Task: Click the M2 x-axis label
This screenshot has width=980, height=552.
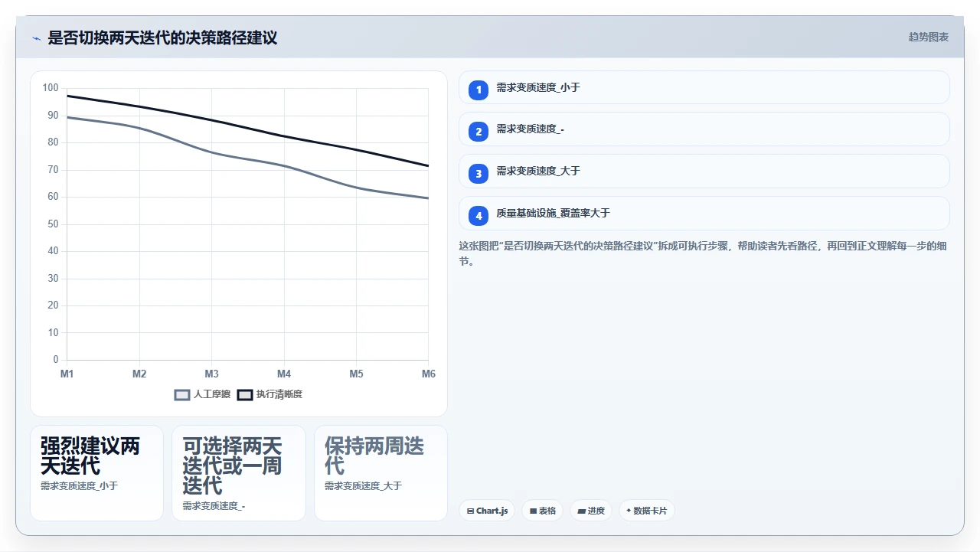Action: point(139,374)
